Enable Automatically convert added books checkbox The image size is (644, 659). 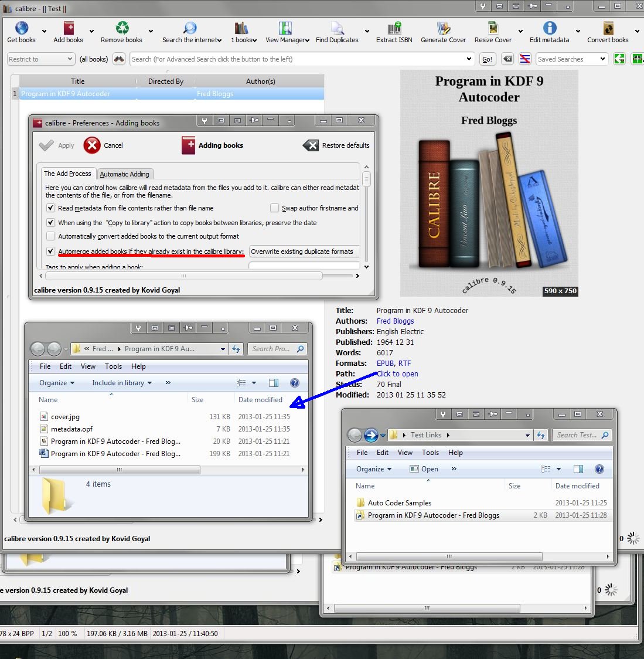point(50,236)
